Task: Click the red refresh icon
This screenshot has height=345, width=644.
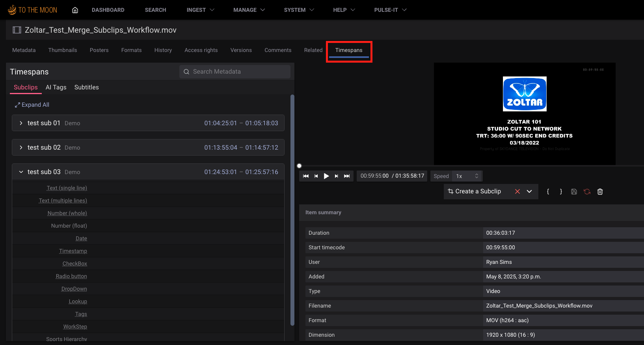Action: 587,192
